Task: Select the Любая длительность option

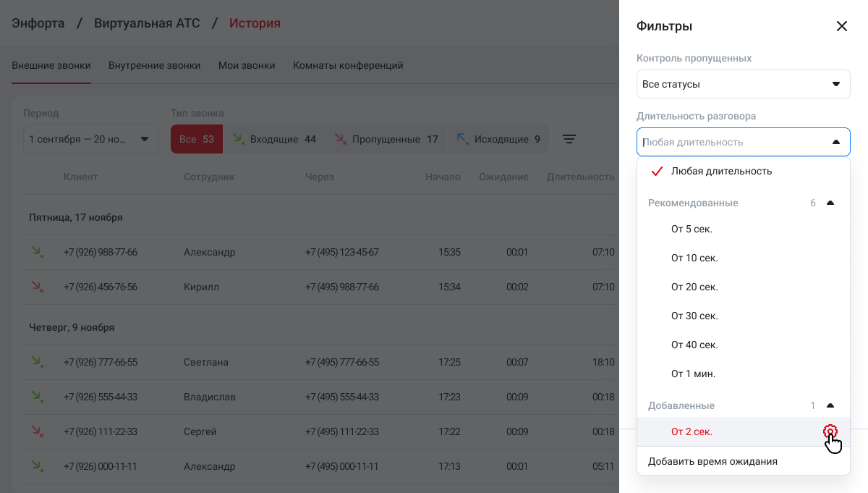Action: [x=721, y=172]
